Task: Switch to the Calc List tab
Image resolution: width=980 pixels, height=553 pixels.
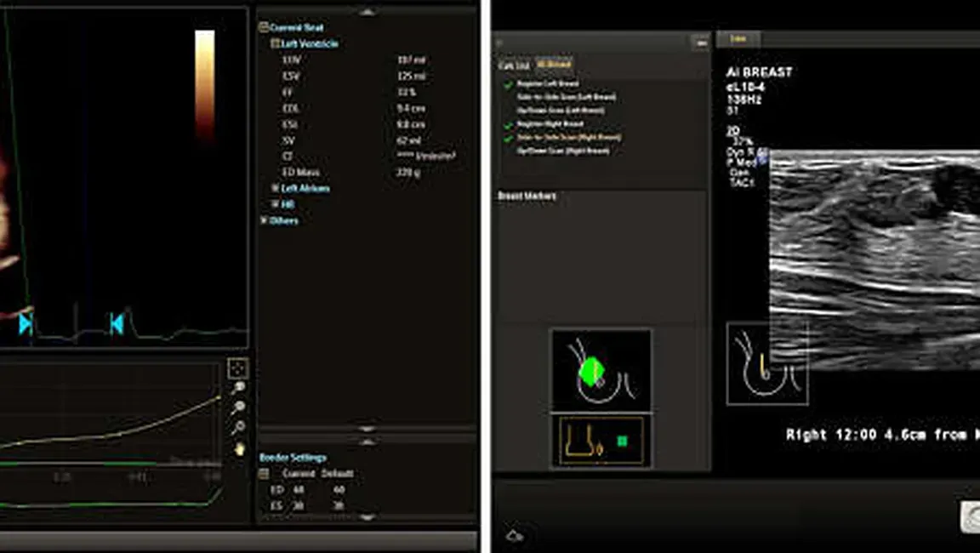Action: click(x=513, y=65)
